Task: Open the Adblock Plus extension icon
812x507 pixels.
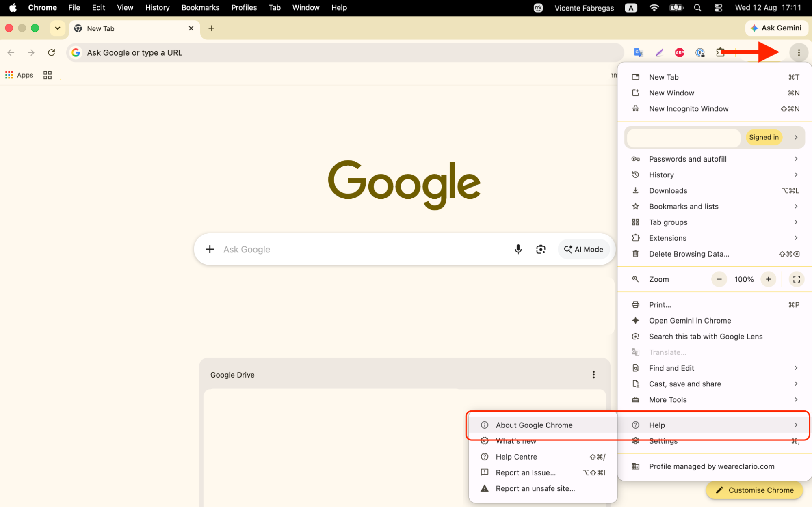Action: click(679, 53)
